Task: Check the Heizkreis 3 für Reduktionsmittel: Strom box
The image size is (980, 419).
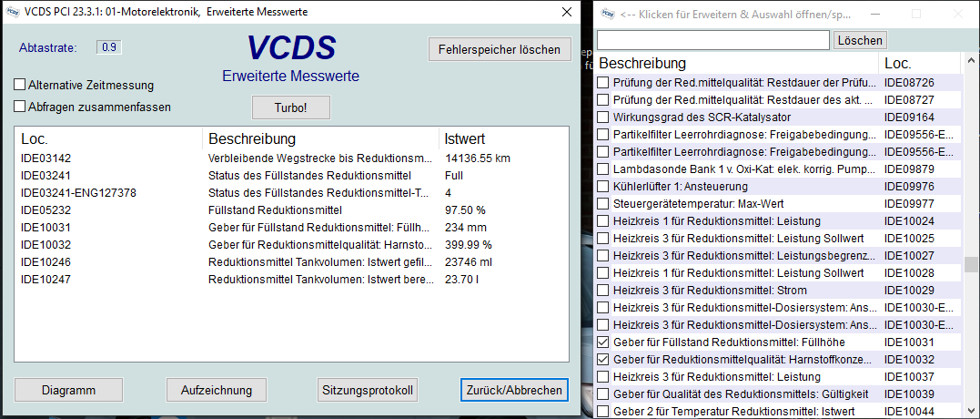Action: tap(602, 291)
